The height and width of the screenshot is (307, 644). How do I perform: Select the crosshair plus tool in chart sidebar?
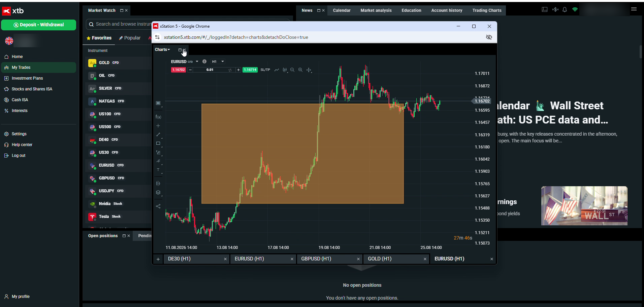click(x=158, y=126)
